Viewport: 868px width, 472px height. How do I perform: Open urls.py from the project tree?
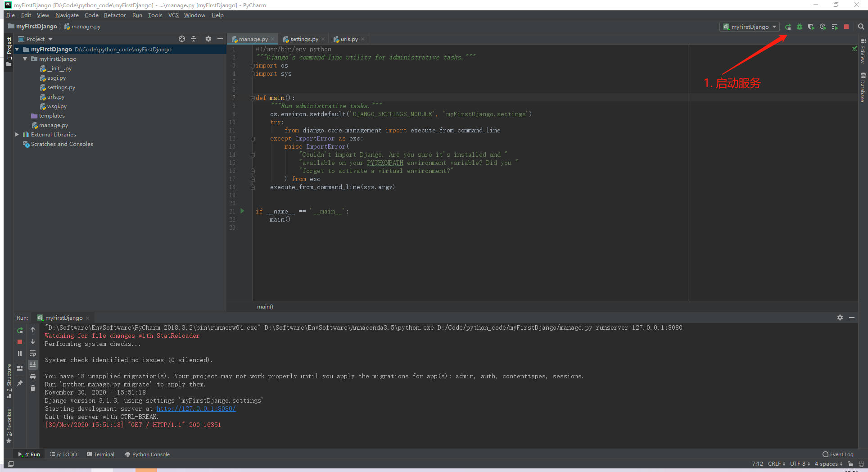[52, 97]
